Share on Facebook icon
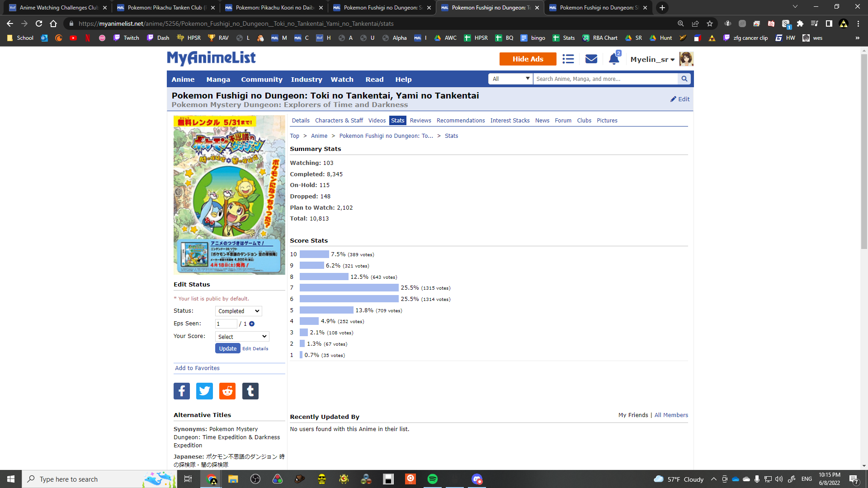The image size is (868, 488). pos(182,391)
